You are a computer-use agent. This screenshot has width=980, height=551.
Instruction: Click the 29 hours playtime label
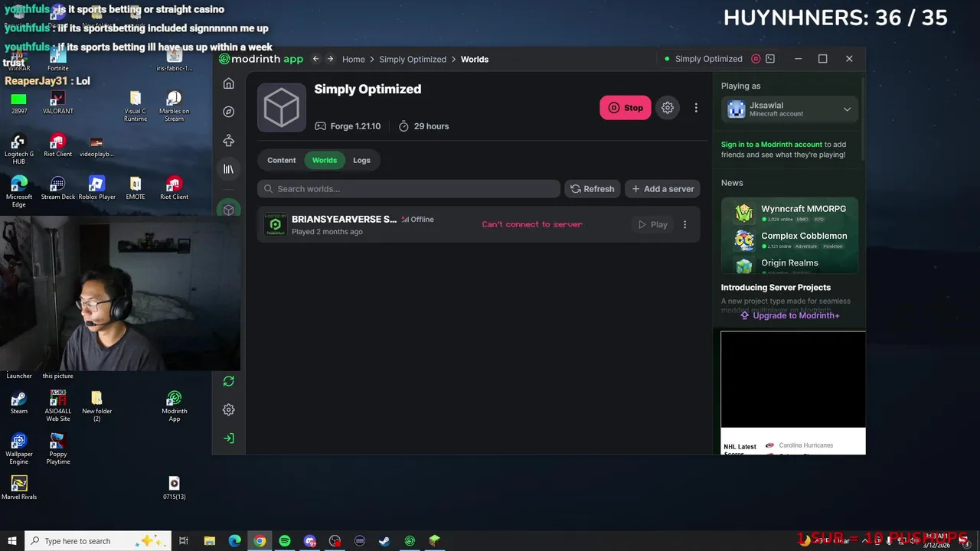tap(423, 126)
